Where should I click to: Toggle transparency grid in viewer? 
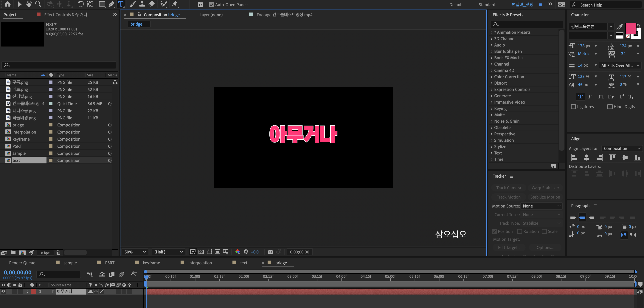click(x=201, y=252)
